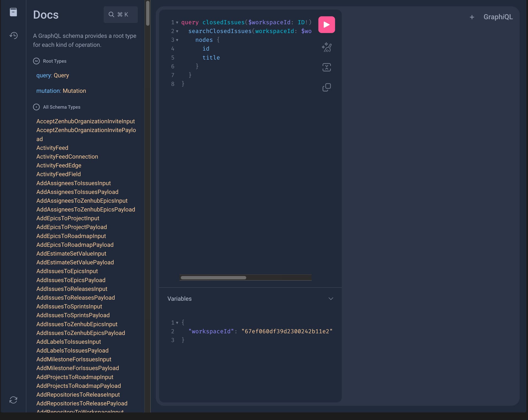528x420 pixels.
Task: Open the Variables editor tab
Action: click(179, 299)
